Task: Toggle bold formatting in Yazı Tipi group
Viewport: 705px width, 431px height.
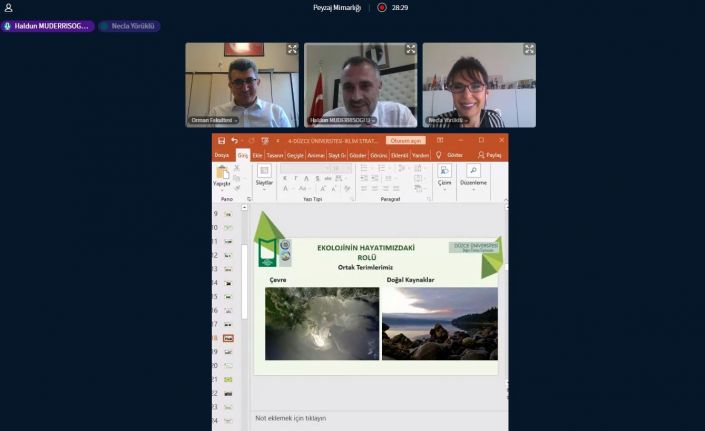Action: (x=285, y=178)
